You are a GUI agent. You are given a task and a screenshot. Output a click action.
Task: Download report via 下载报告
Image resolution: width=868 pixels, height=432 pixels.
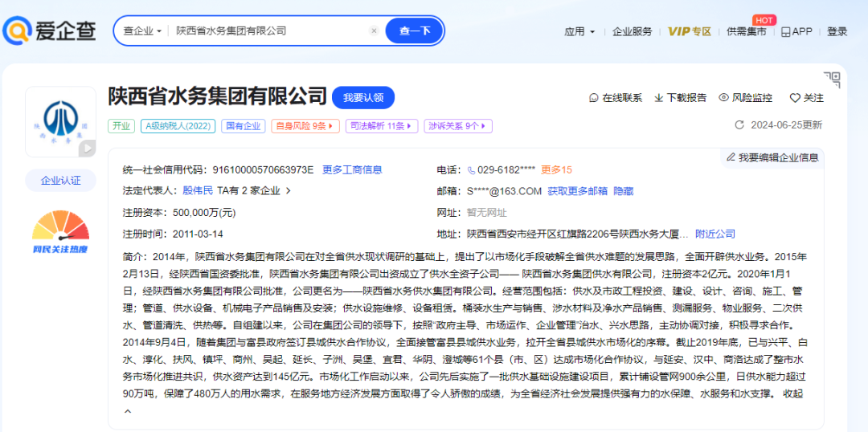click(680, 98)
